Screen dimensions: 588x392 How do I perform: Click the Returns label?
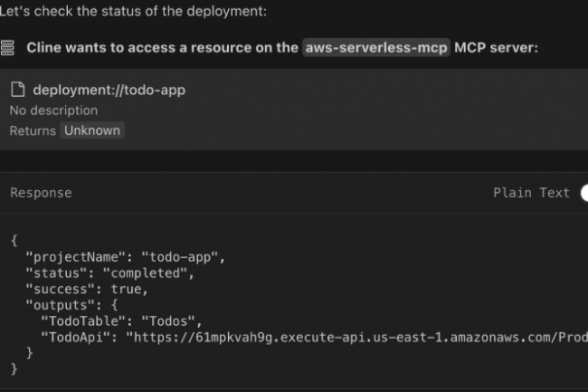[x=33, y=130]
